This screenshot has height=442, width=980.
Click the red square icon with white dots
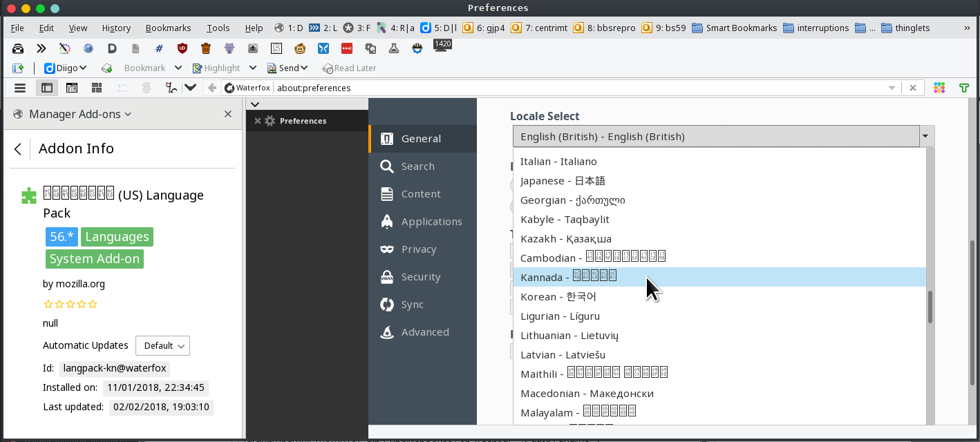(347, 48)
